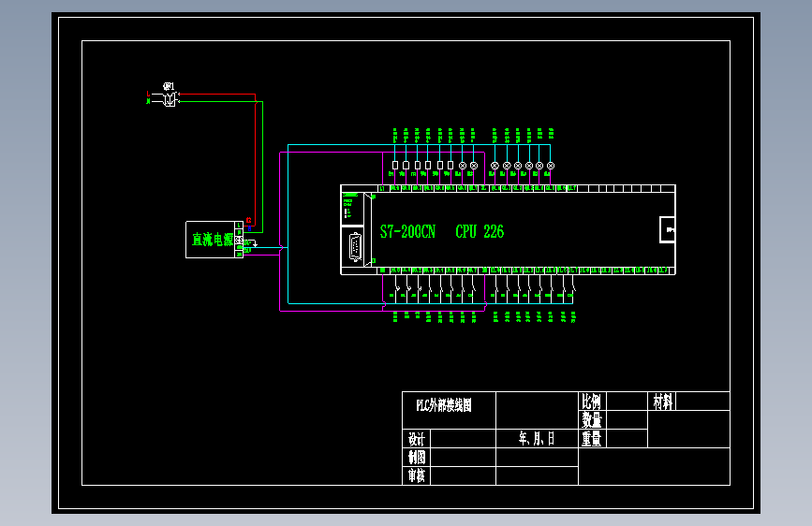Click the green N line label near QF1
Screen dimensions: 812x526
(148, 101)
